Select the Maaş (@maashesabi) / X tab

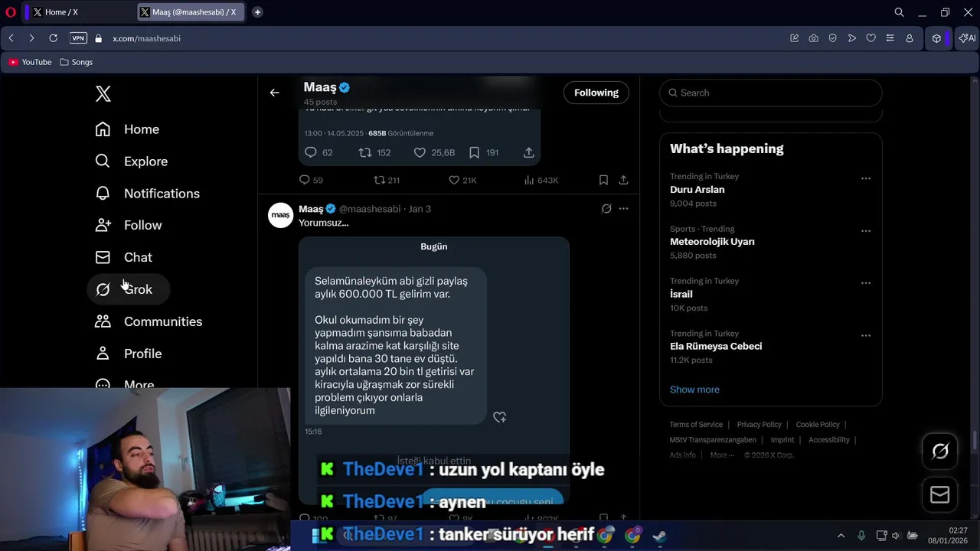pos(191,12)
